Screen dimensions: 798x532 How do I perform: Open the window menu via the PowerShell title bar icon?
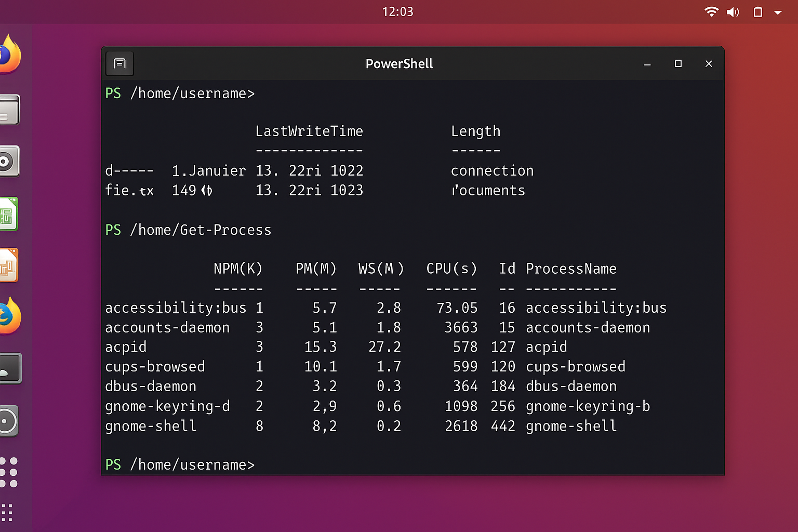pyautogui.click(x=119, y=63)
